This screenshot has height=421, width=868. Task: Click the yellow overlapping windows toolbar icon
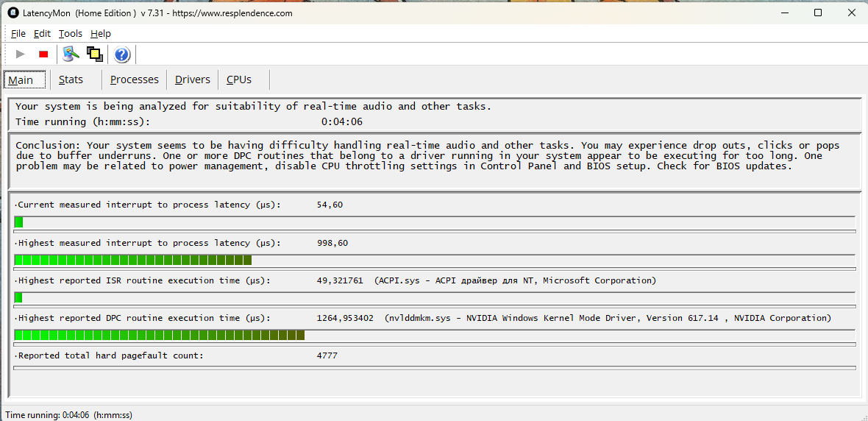tap(95, 54)
